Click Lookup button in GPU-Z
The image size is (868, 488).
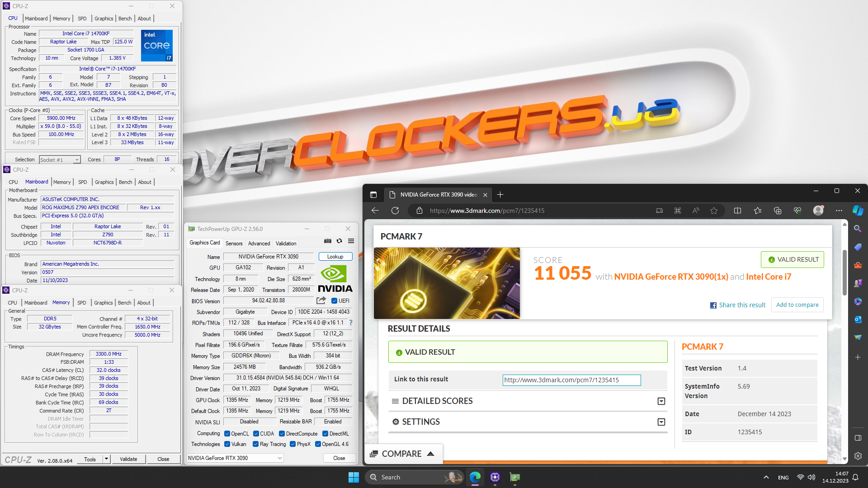335,257
